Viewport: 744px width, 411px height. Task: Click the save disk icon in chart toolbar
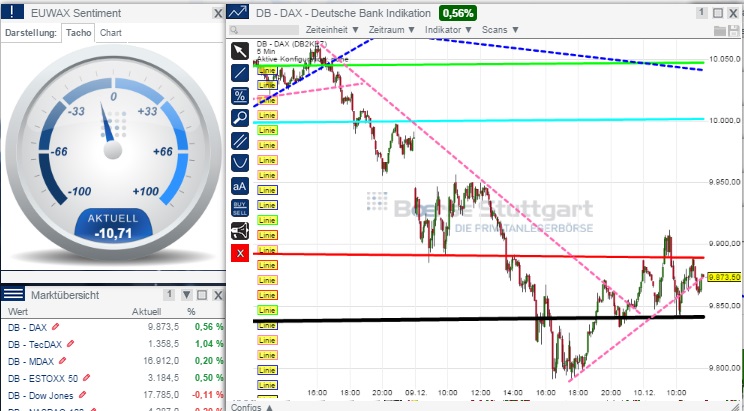click(x=734, y=31)
